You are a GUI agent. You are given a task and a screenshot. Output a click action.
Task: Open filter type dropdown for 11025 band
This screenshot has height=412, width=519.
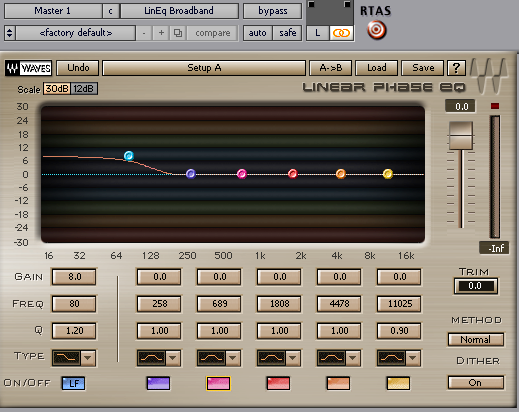coord(413,358)
